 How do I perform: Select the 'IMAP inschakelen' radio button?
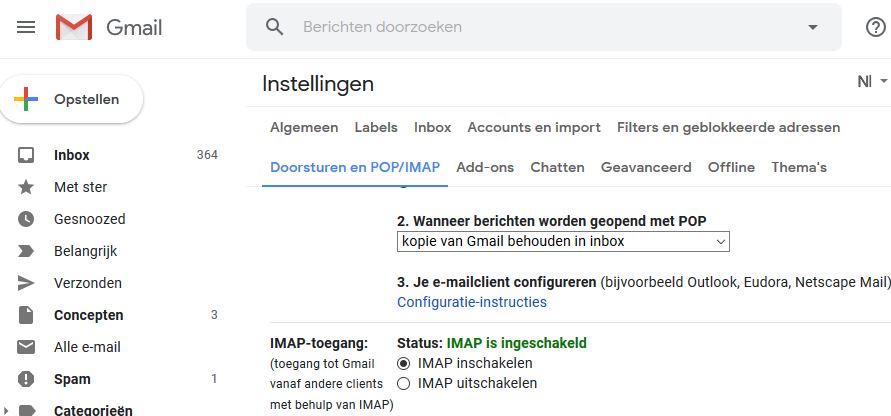(403, 364)
